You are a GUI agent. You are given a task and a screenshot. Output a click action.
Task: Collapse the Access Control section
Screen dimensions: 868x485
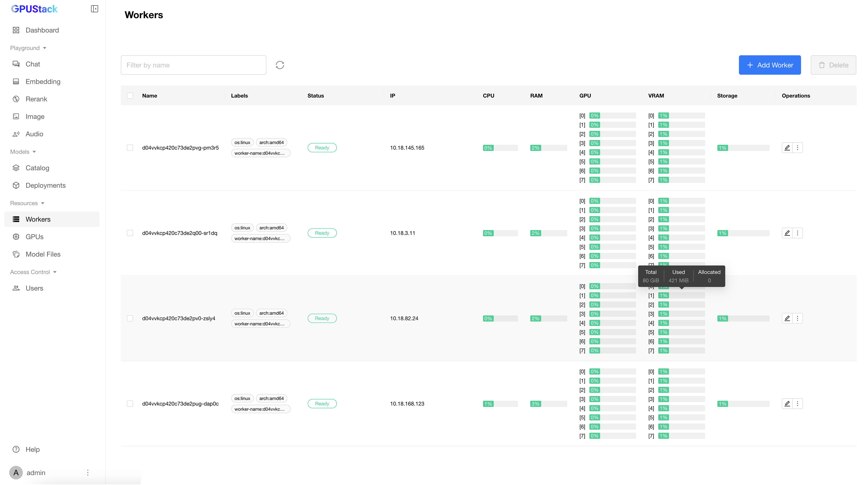[33, 272]
